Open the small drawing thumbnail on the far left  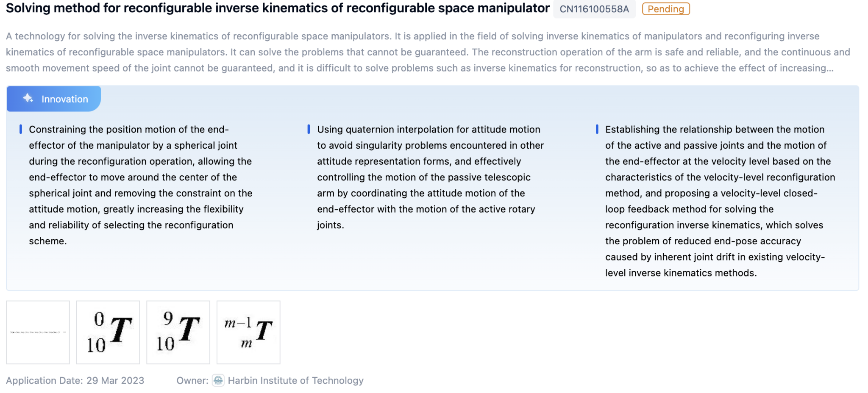[x=38, y=332]
